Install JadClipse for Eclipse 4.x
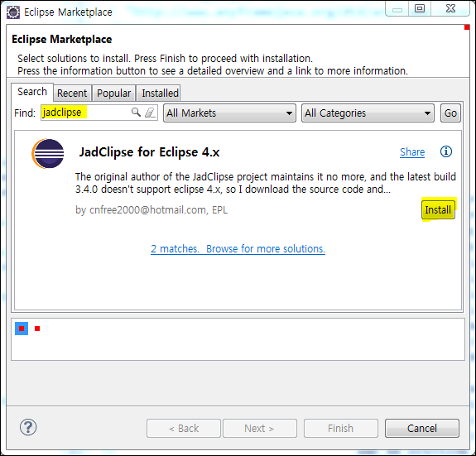This screenshot has height=456, width=476. 438,209
